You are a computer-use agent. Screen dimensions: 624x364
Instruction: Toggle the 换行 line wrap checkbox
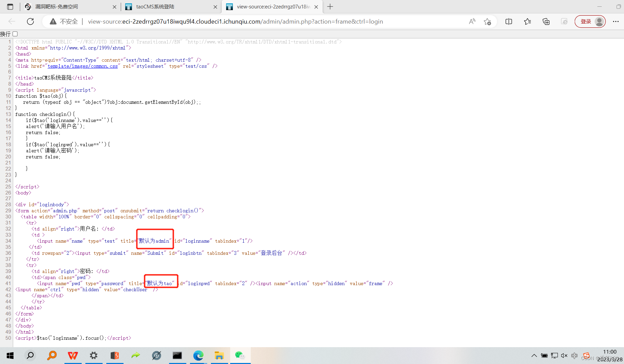pyautogui.click(x=15, y=34)
